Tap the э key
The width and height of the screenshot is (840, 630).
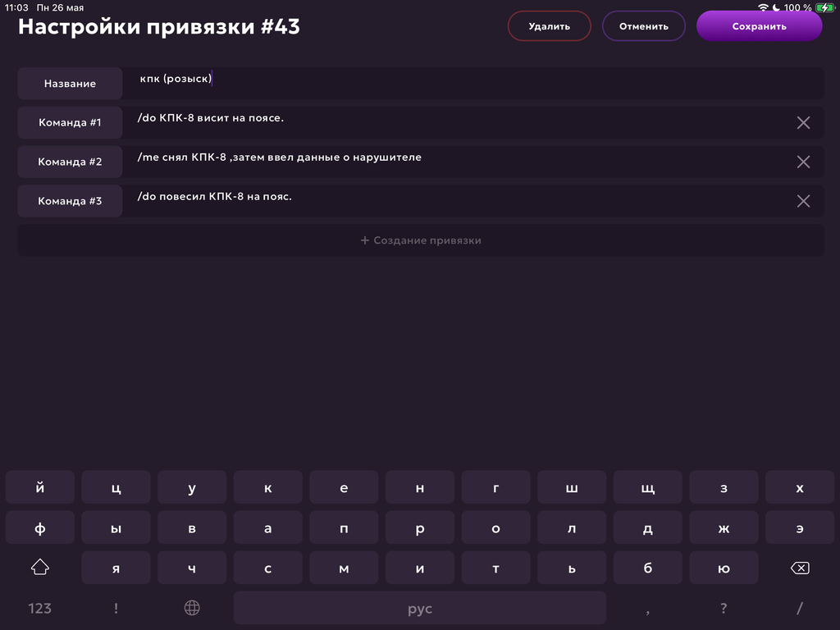coord(800,528)
